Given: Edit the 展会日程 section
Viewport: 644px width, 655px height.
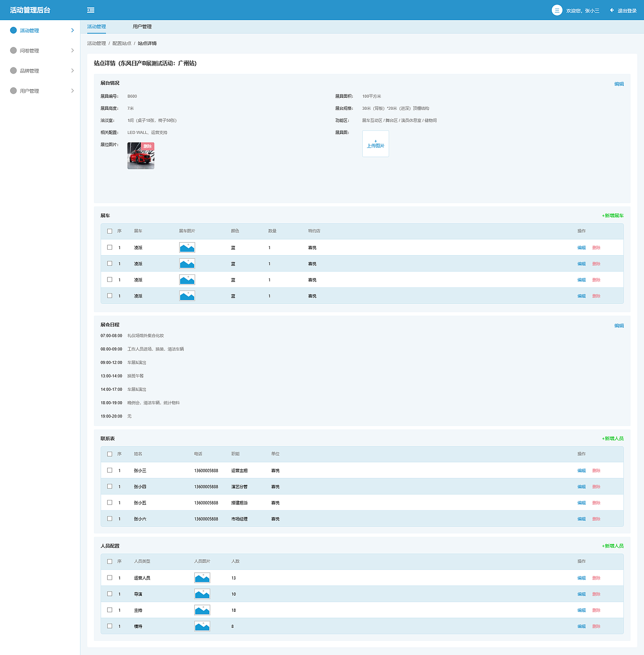Looking at the screenshot, I should pos(619,326).
